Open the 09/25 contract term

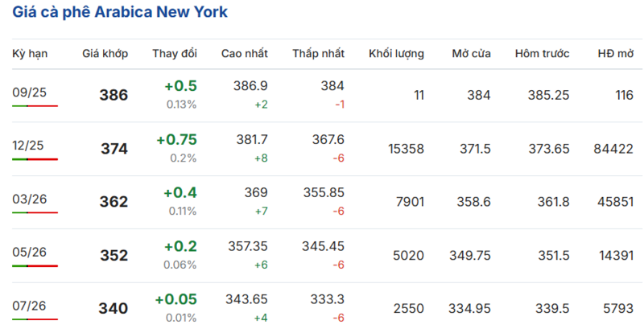[x=30, y=92]
